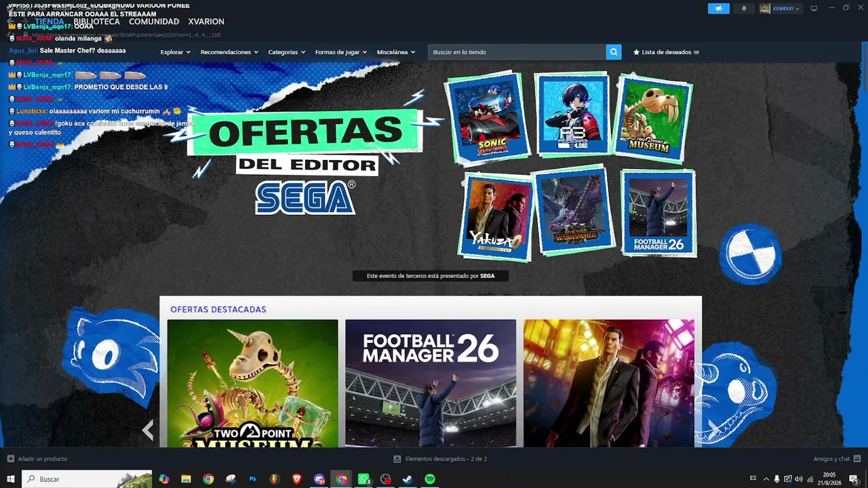The image size is (868, 488).
Task: Click 'Añadir un producto' button
Action: pos(37,459)
